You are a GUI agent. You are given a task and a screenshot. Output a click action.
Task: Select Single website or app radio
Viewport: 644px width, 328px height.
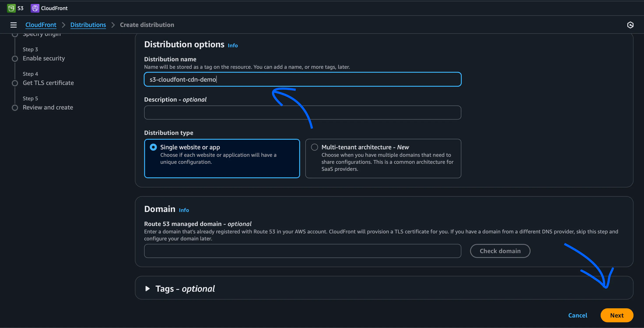[x=153, y=147]
